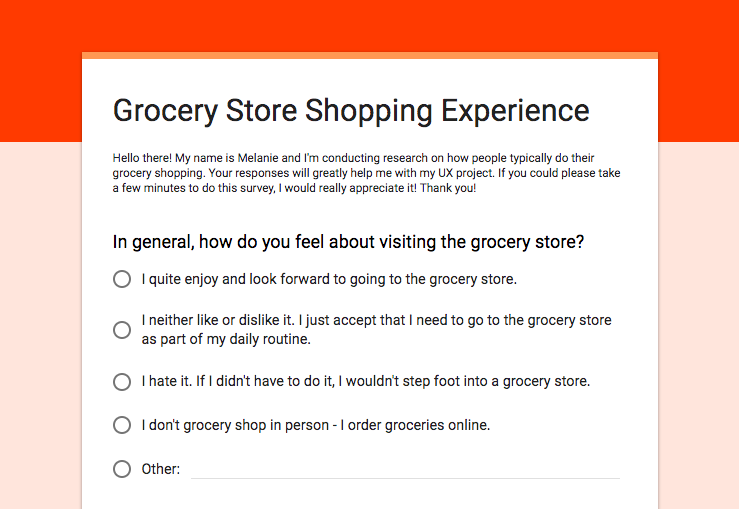Click the "UX project" words in the description
This screenshot has width=739, height=509.
point(466,173)
